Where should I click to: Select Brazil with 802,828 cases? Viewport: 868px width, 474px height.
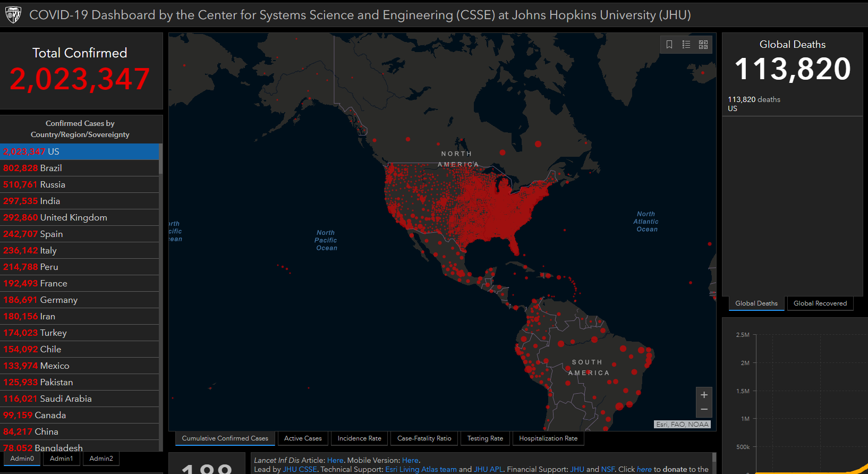(80, 168)
